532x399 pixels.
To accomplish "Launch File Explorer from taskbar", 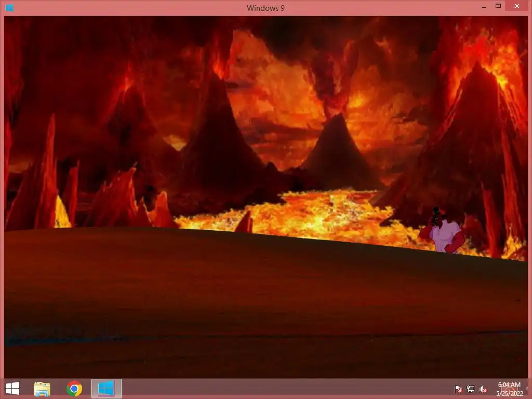I will pyautogui.click(x=42, y=389).
